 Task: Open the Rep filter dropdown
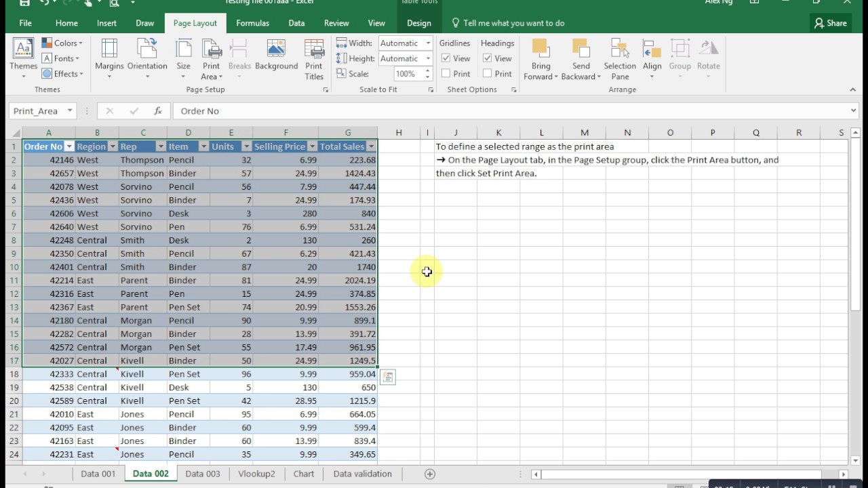[161, 146]
